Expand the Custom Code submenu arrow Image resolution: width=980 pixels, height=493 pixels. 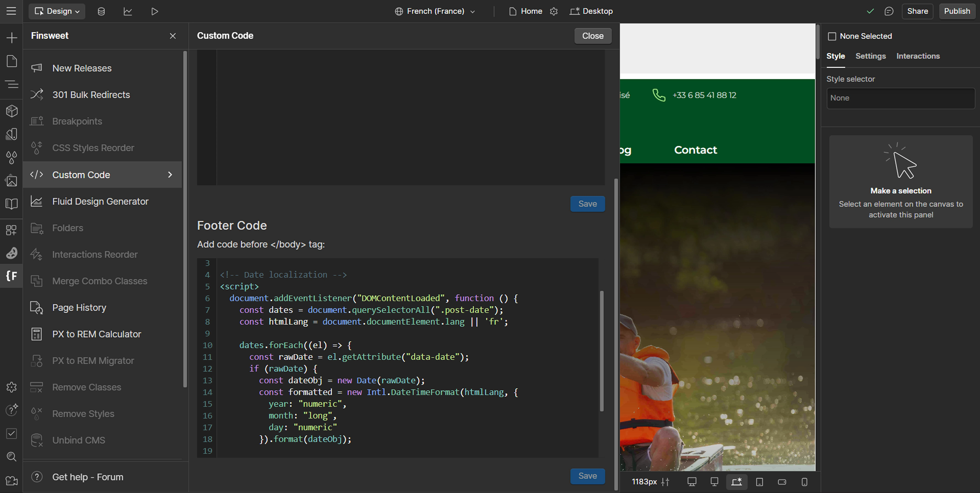click(x=170, y=175)
